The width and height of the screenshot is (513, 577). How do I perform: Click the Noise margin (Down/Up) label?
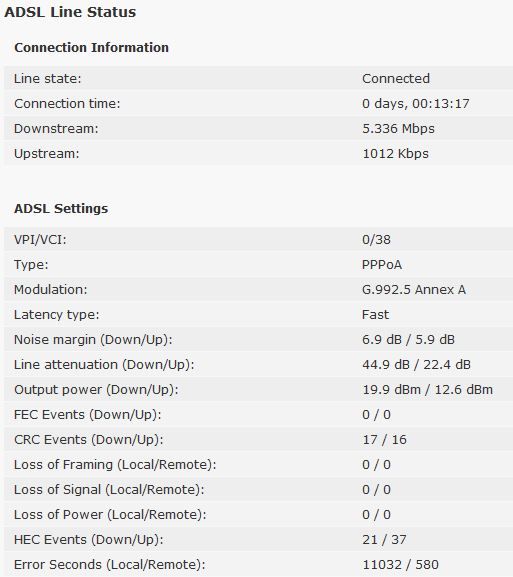[93, 340]
